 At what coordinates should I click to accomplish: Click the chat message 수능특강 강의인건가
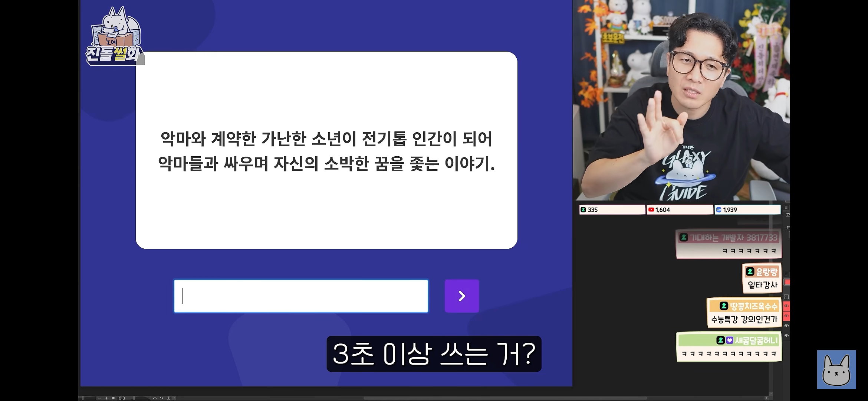tap(744, 319)
